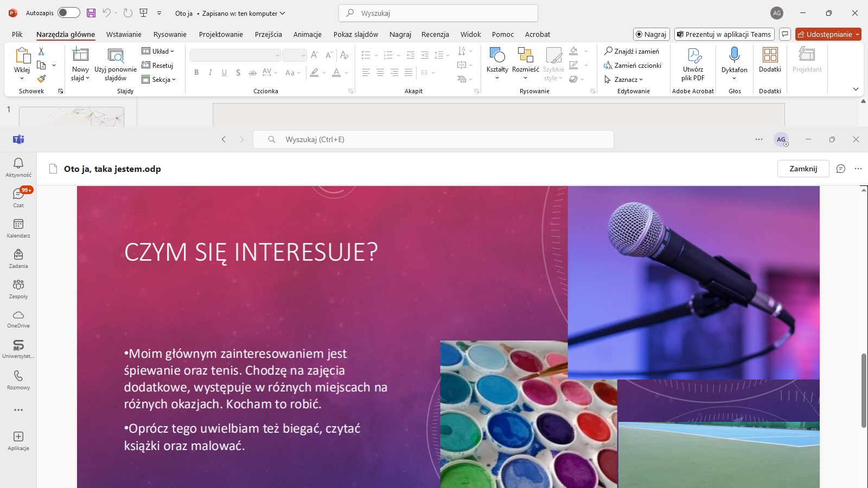
Task: Click Znajdź i zamień
Action: coord(632,51)
